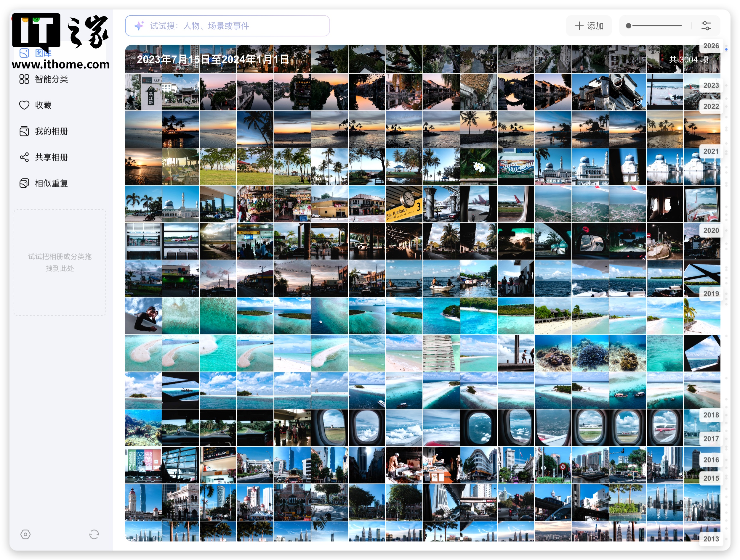Click the AI sparkle icon in search box

139,26
